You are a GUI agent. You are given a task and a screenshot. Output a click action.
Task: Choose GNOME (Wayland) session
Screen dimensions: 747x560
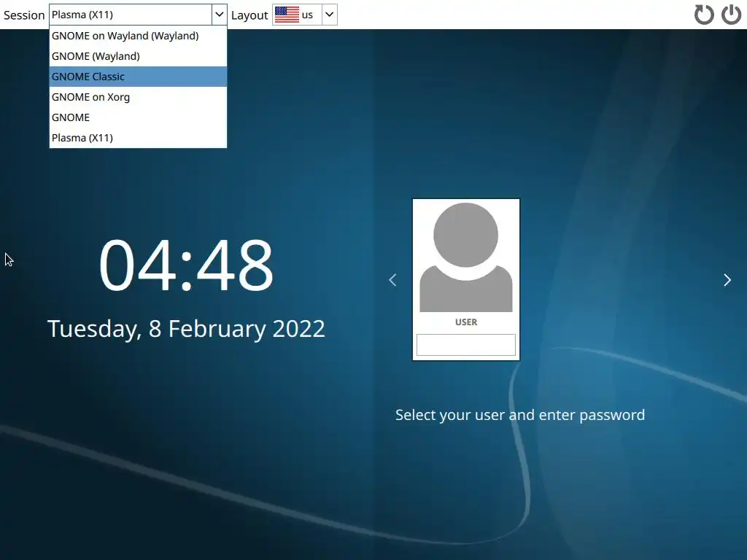[138, 56]
